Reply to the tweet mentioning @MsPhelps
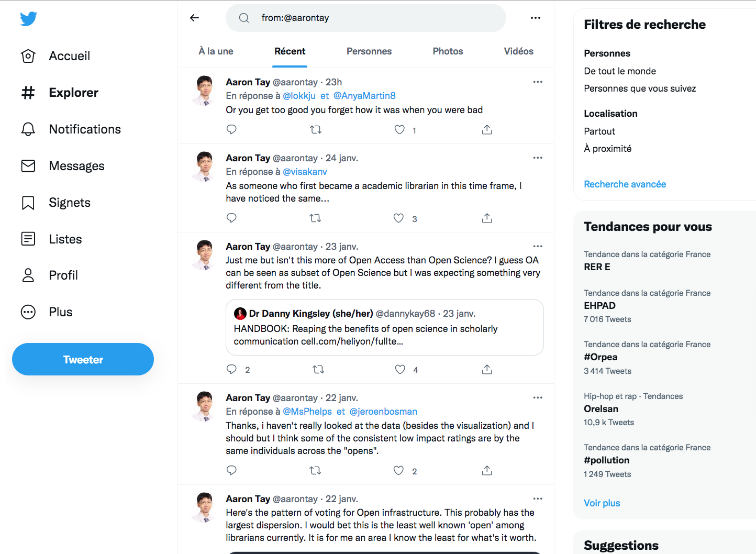756x554 pixels. (231, 470)
